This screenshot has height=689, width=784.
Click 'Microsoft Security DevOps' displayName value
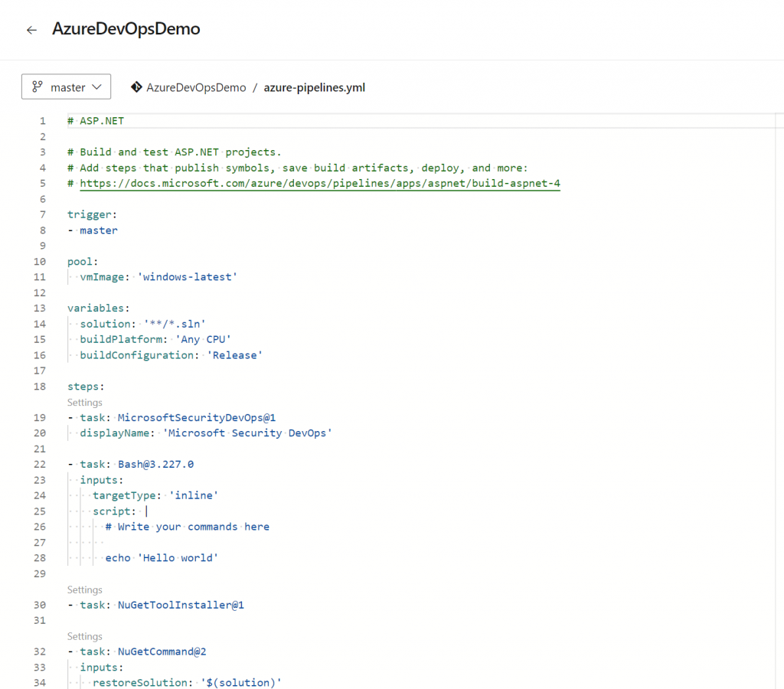[247, 433]
